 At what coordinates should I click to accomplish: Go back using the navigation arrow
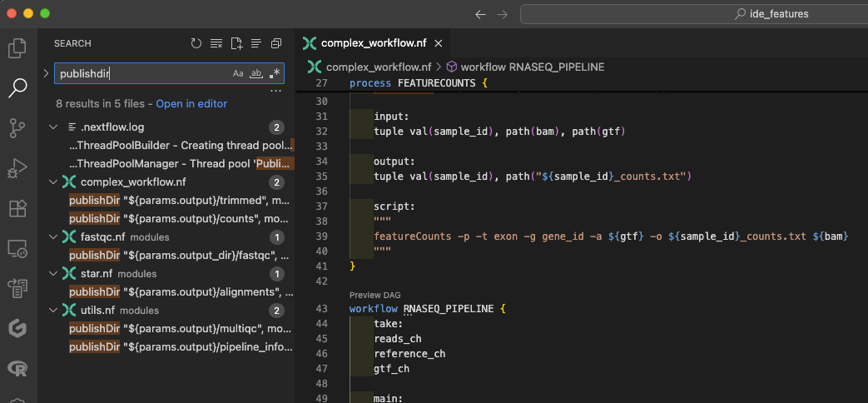[x=480, y=14]
